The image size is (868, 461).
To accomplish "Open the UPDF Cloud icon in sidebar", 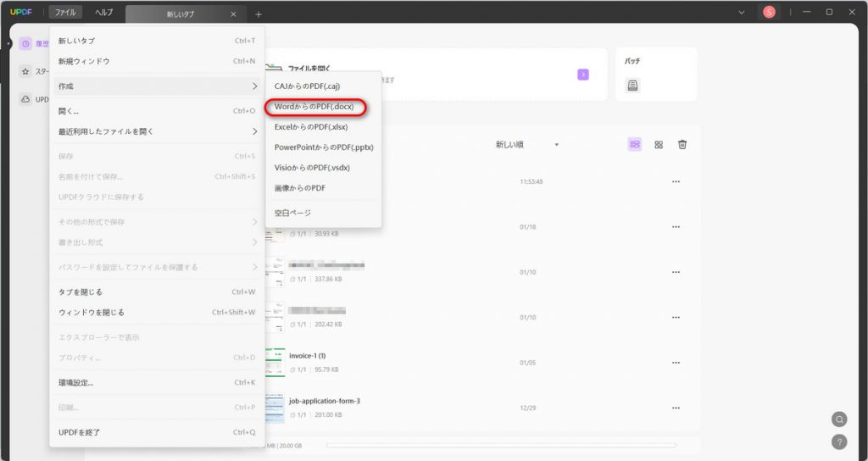I will (x=25, y=100).
